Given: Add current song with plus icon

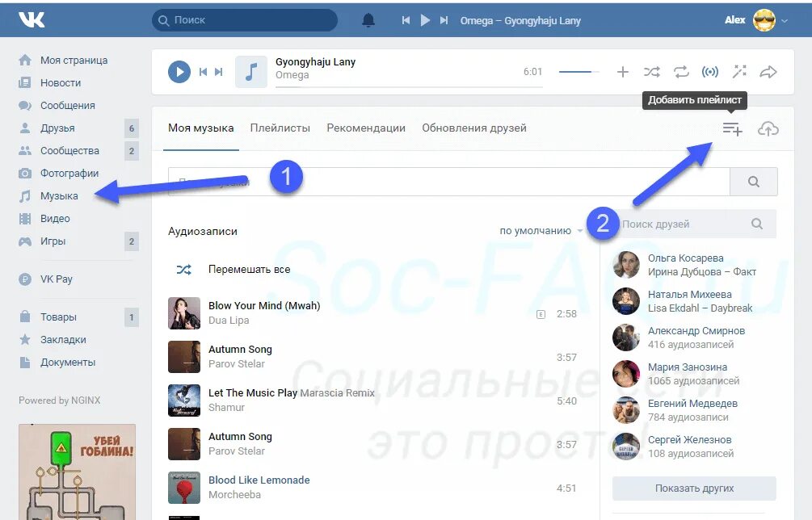Looking at the screenshot, I should tap(622, 72).
